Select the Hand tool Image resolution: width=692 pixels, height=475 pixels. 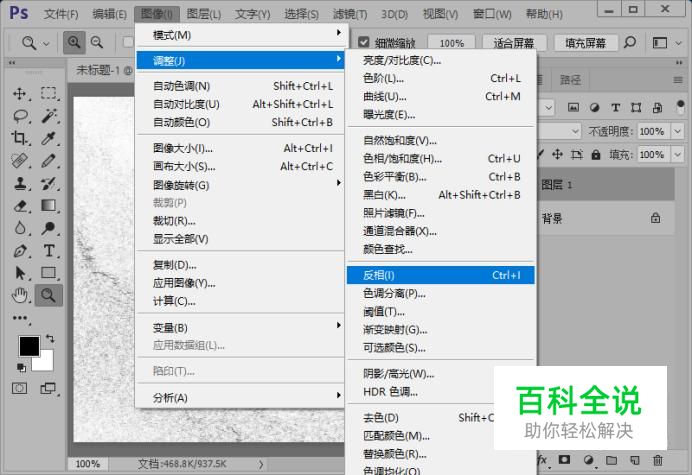click(19, 295)
